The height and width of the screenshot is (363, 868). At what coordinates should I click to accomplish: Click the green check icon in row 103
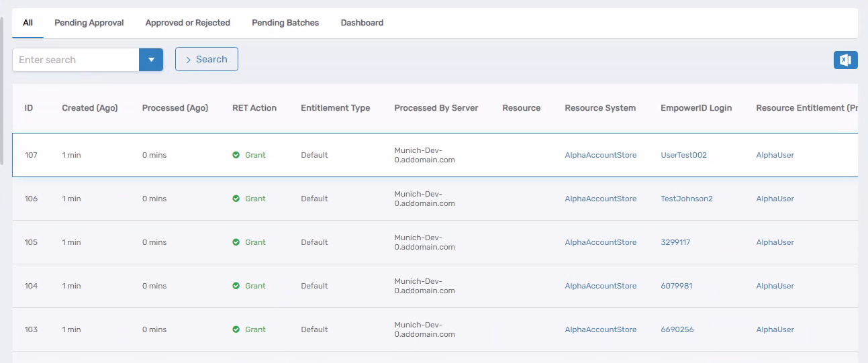pyautogui.click(x=236, y=329)
